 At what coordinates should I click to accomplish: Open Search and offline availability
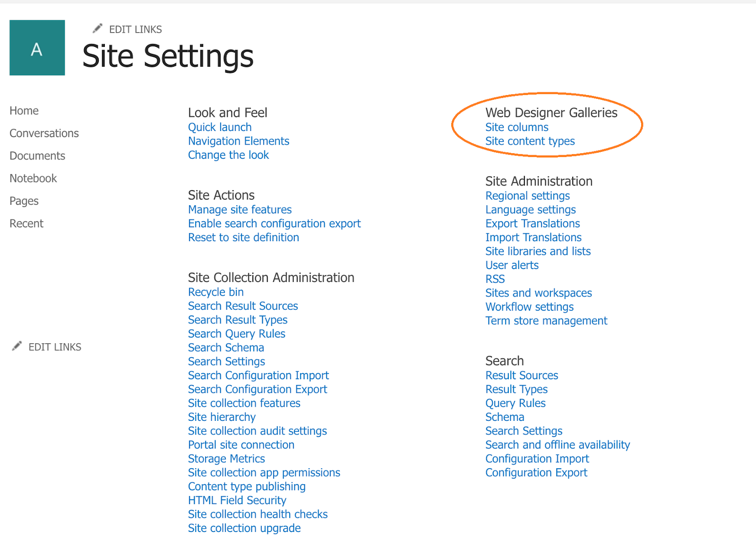tap(558, 445)
